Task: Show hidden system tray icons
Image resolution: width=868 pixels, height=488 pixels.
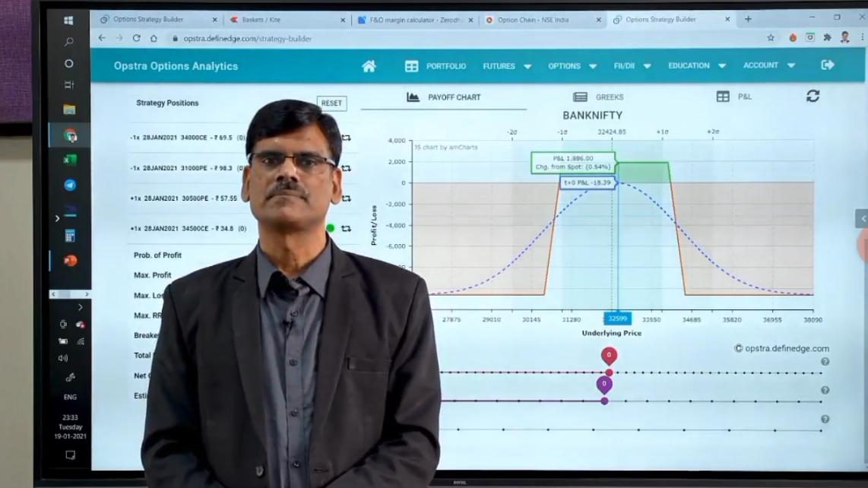Action: 81,307
